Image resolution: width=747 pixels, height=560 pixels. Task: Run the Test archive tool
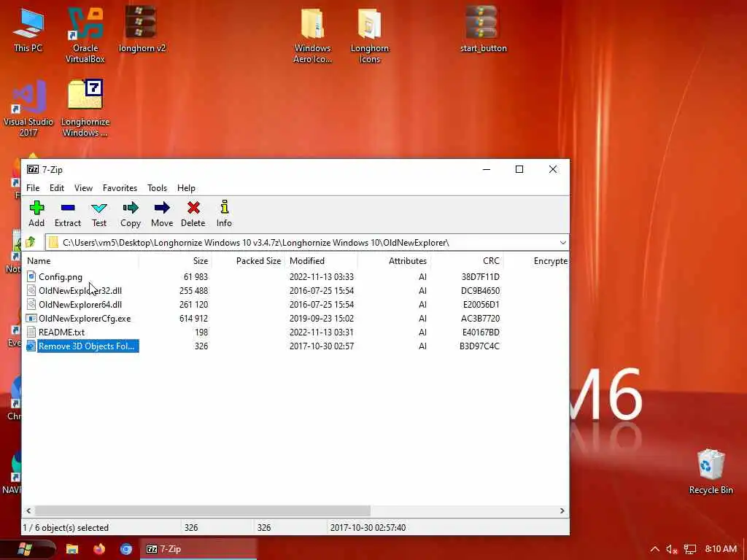(x=99, y=214)
